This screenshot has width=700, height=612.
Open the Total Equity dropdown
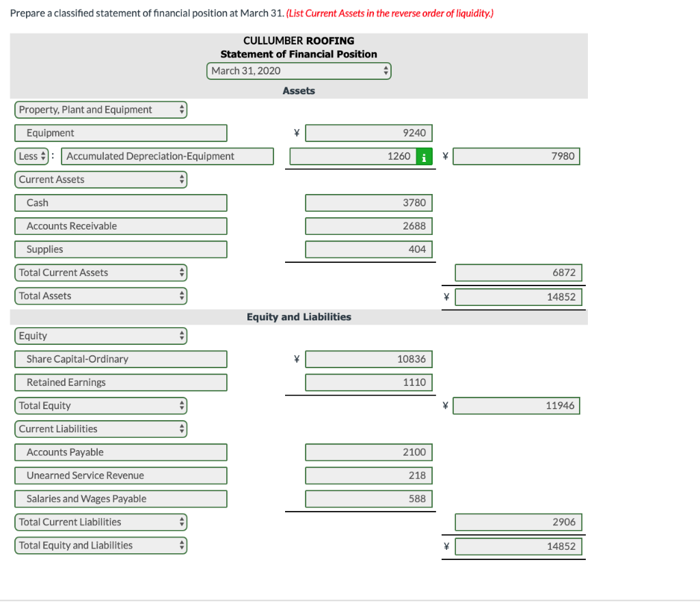pyautogui.click(x=100, y=405)
